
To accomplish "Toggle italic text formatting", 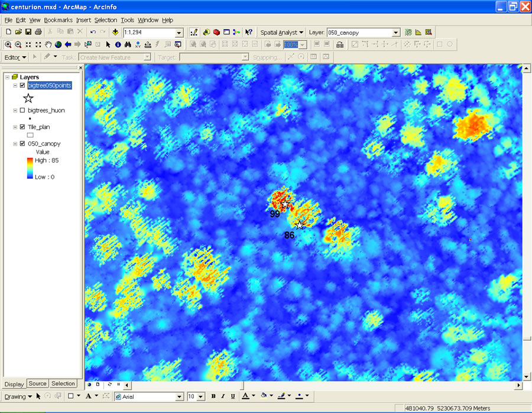I will point(223,396).
